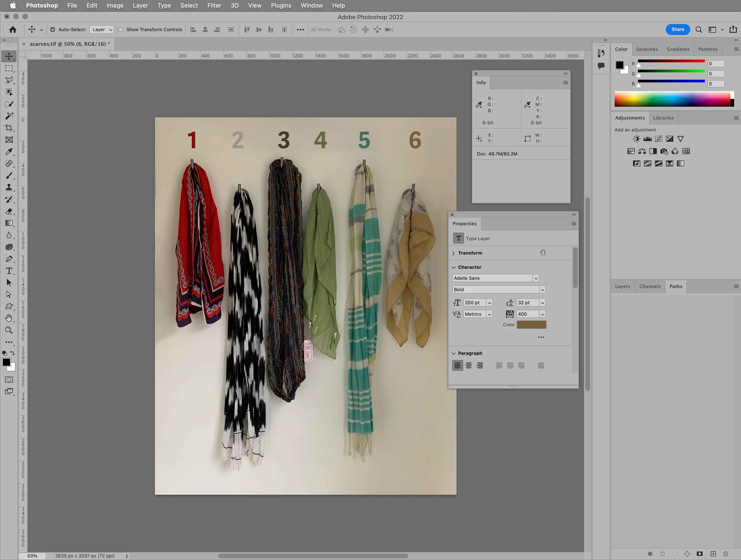Open the Adelle Sans font dropdown
The width and height of the screenshot is (741, 560).
[536, 278]
